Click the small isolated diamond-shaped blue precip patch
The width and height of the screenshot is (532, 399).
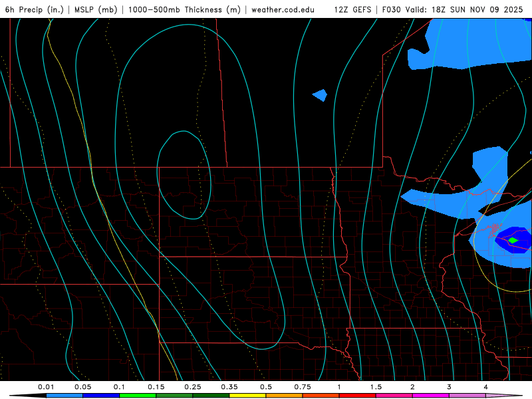(x=320, y=95)
